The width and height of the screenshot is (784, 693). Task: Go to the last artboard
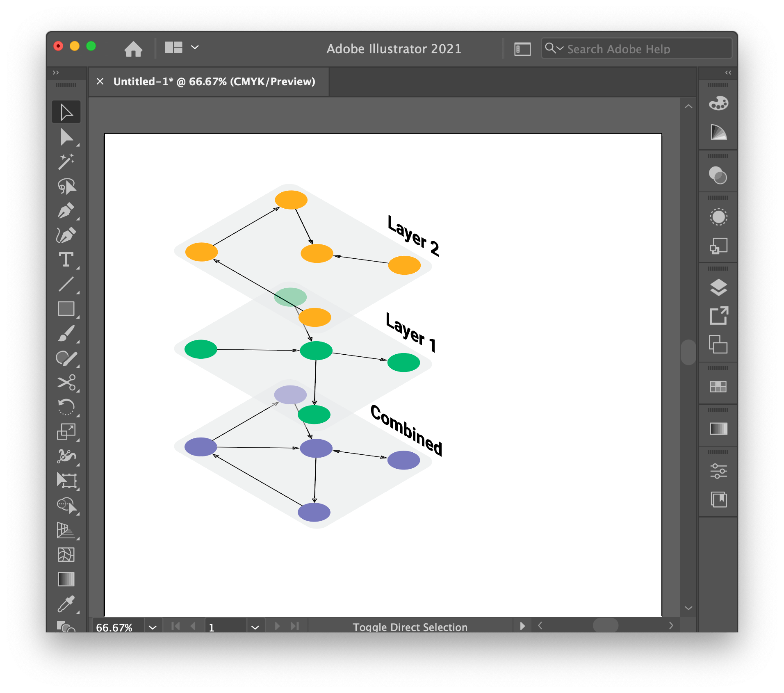[294, 626]
